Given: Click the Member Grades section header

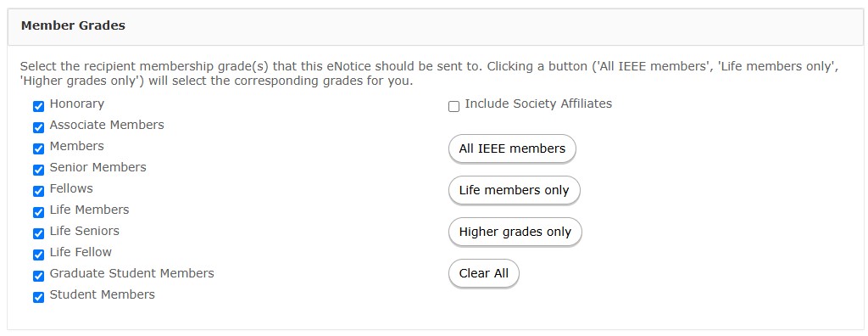Looking at the screenshot, I should pyautogui.click(x=73, y=25).
